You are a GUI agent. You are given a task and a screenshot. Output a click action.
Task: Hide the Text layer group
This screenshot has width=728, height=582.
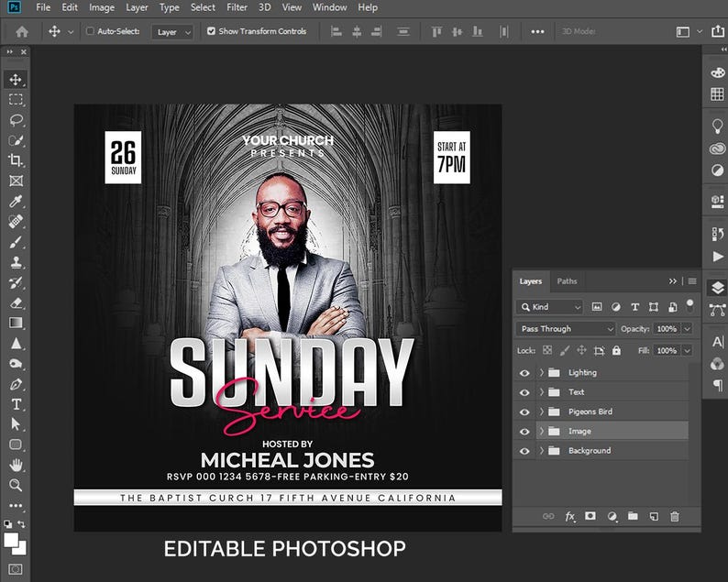click(x=524, y=392)
